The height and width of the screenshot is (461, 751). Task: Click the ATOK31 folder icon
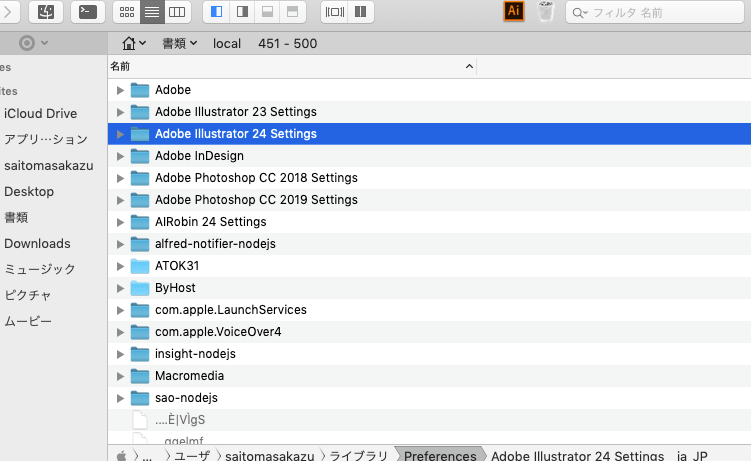pyautogui.click(x=140, y=266)
